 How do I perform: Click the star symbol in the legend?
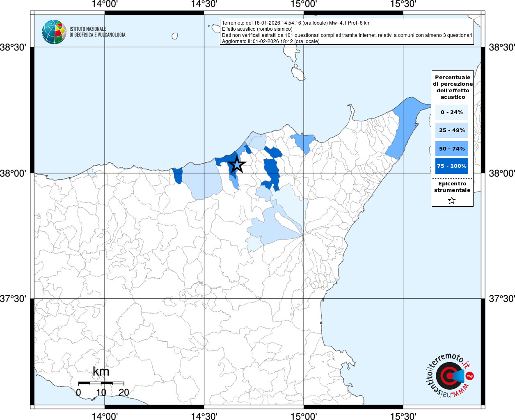pos(452,201)
